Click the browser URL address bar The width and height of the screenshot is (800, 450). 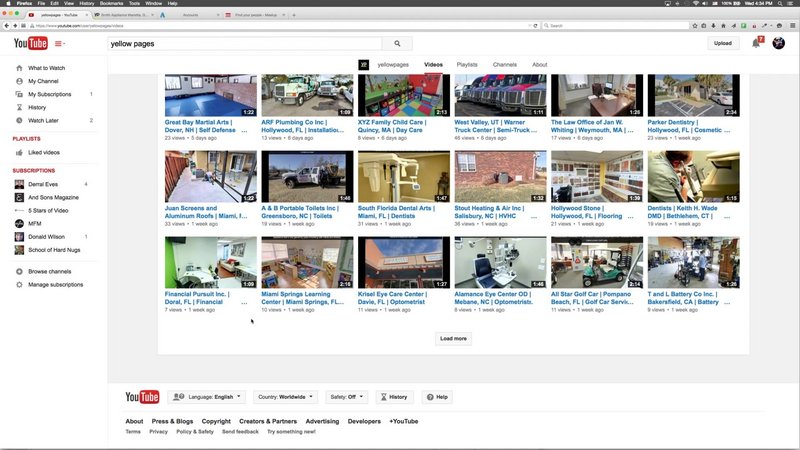pyautogui.click(x=281, y=26)
